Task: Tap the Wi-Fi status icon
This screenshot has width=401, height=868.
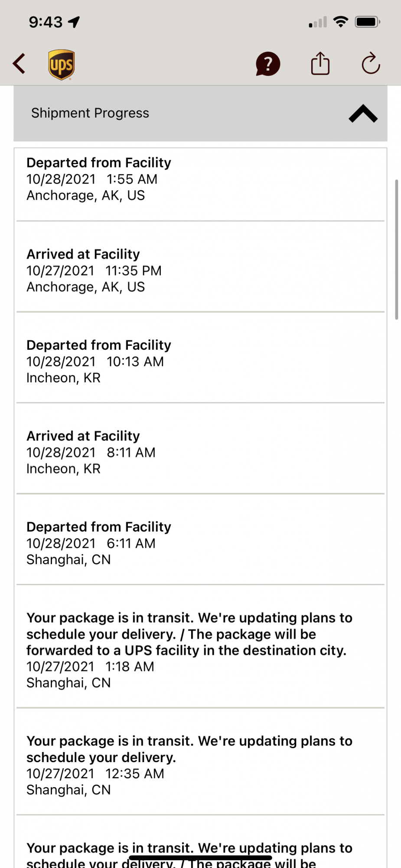Action: 341,22
